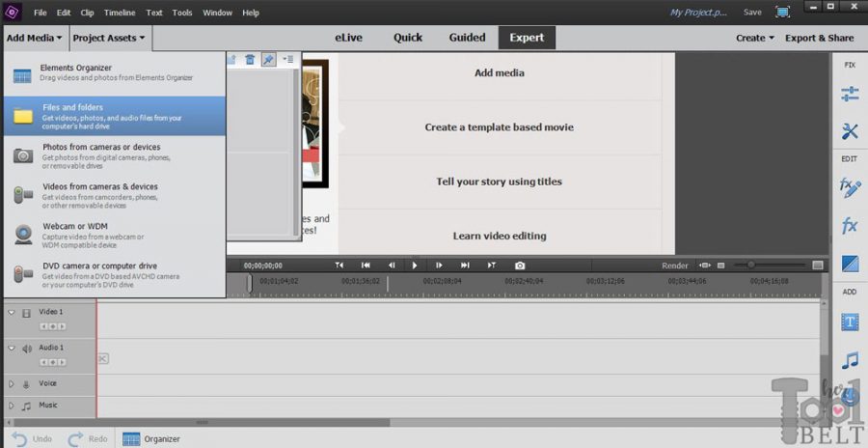Open the File menu
The height and width of the screenshot is (448, 868).
(41, 13)
